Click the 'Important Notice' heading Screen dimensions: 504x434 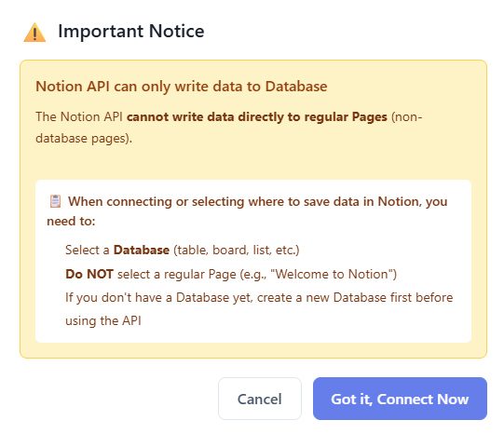click(x=130, y=32)
